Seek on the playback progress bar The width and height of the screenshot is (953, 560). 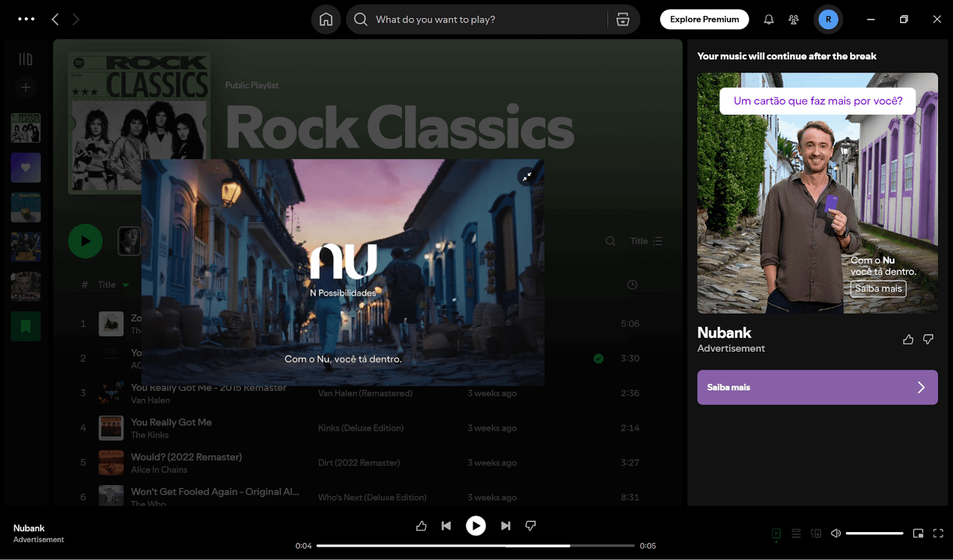tap(475, 546)
